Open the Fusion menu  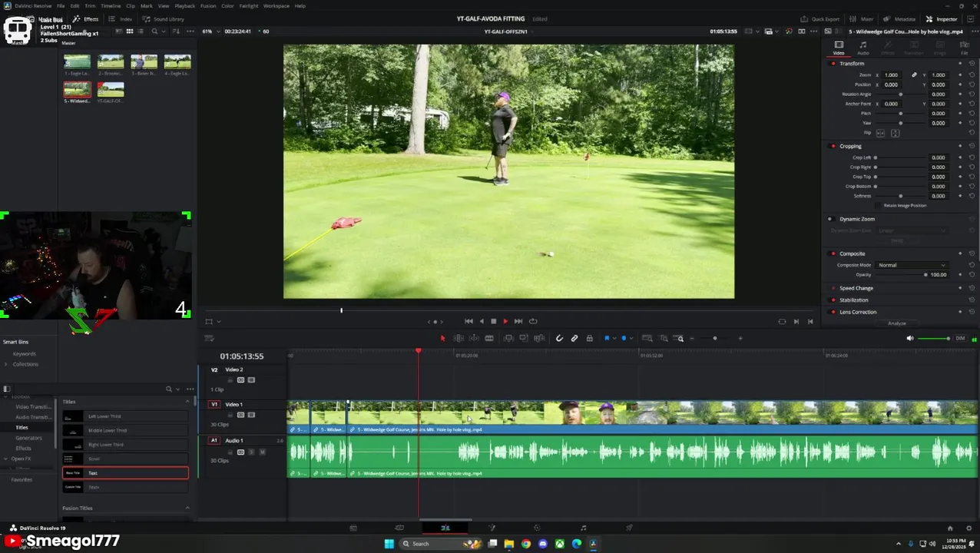[208, 6]
